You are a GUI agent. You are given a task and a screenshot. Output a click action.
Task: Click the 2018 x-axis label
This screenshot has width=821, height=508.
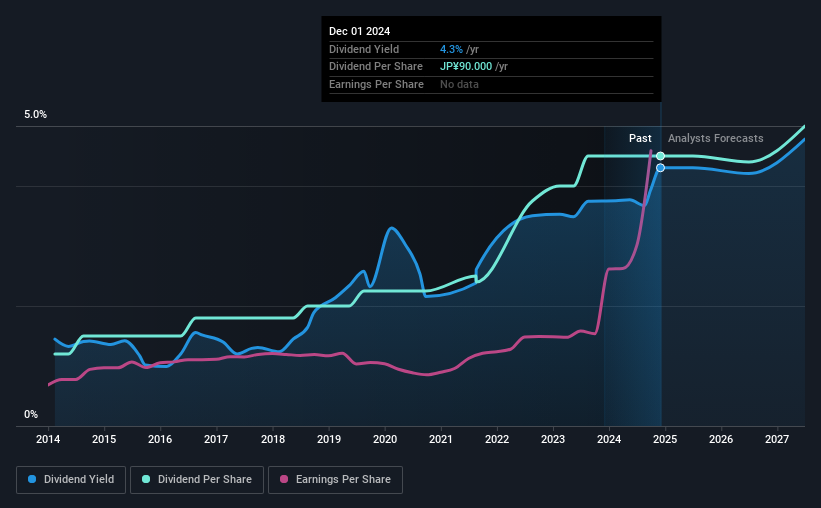[x=273, y=439]
